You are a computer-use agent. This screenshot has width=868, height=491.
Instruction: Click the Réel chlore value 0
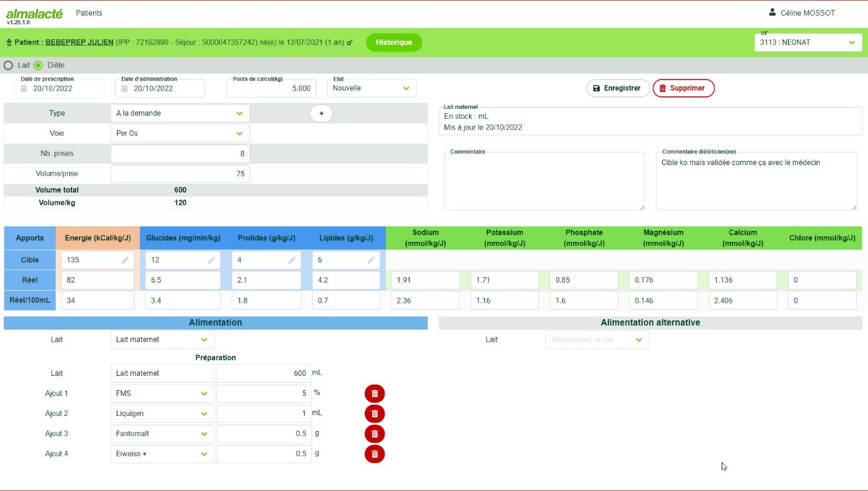coord(822,280)
